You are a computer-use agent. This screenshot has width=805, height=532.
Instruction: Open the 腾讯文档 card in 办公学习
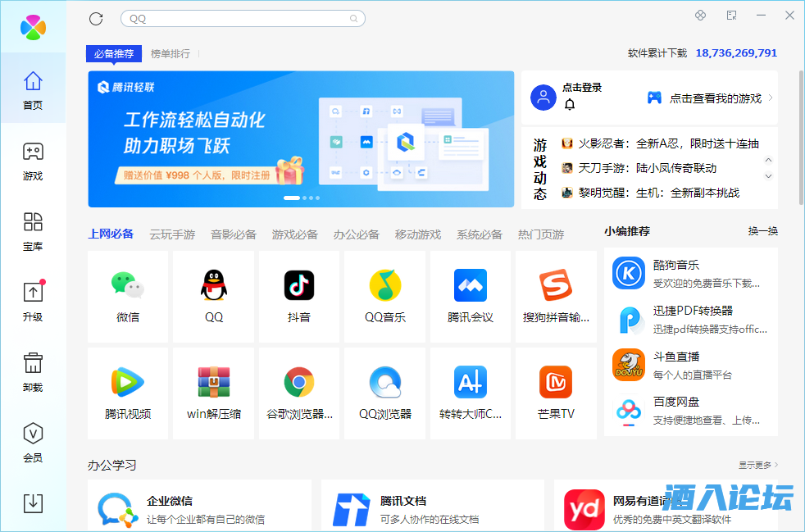(432, 506)
